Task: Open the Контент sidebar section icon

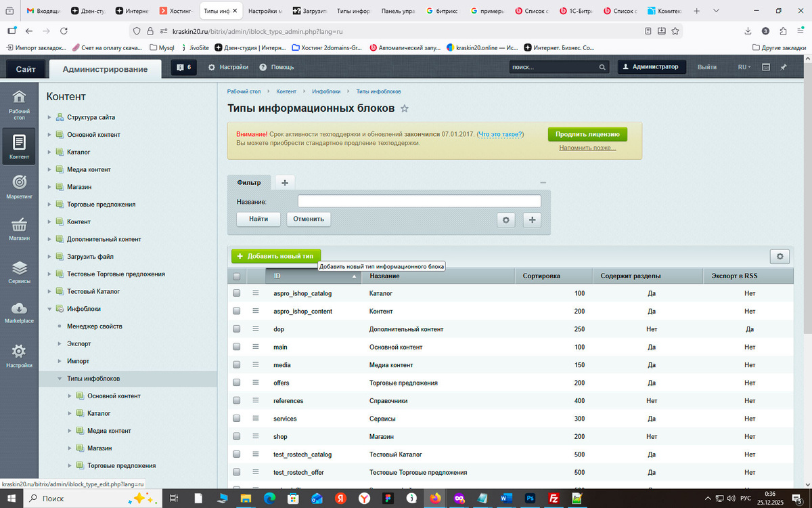Action: pos(19,147)
